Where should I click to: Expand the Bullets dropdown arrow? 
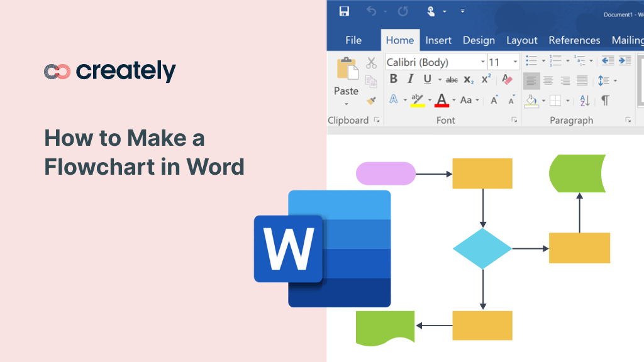pos(543,60)
